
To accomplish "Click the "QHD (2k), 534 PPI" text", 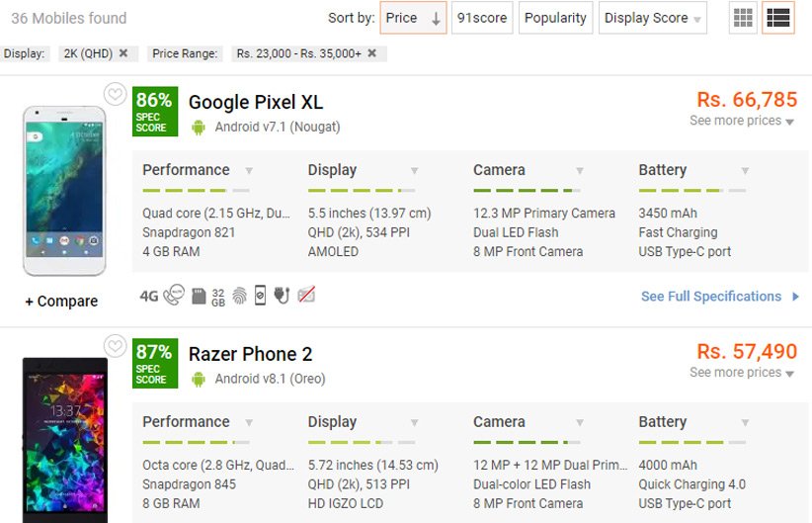I will [x=359, y=232].
